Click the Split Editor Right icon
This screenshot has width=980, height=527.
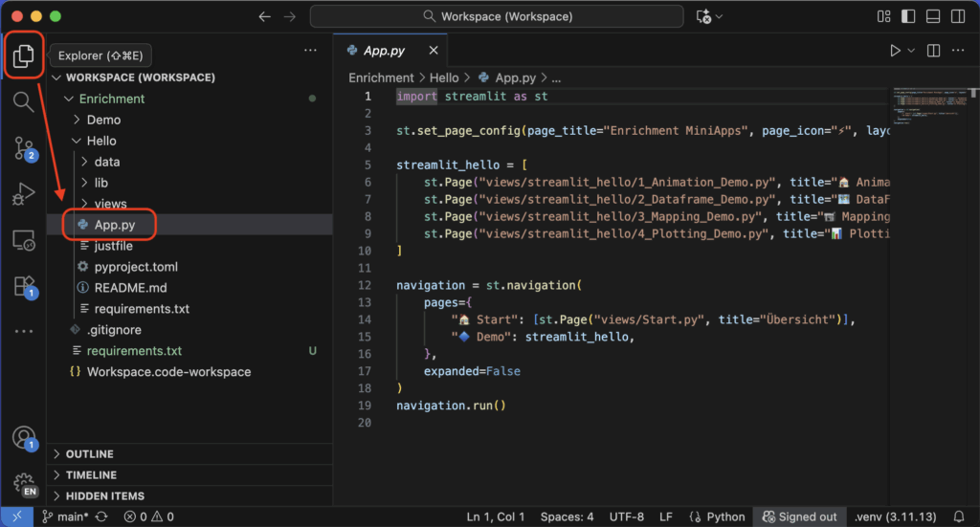point(932,51)
